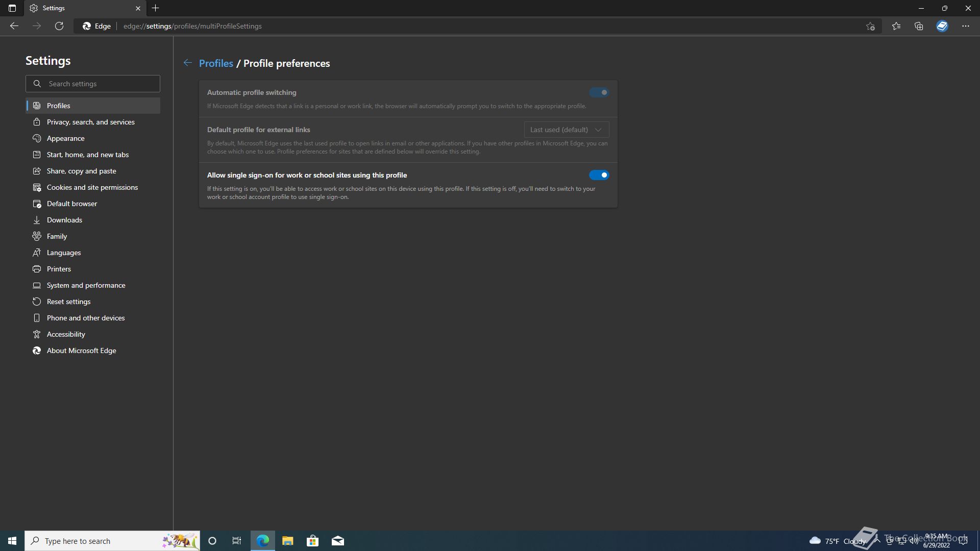Viewport: 980px width, 551px height.
Task: Refresh the settings page
Action: (x=59, y=26)
